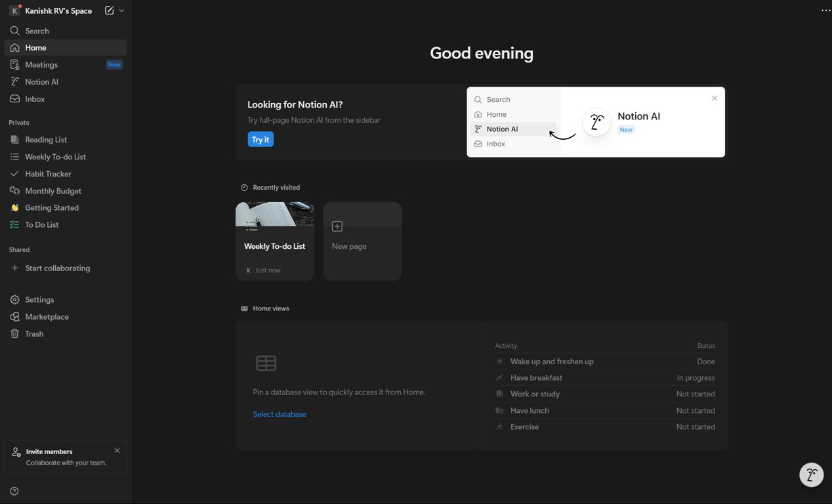Click the 'Good evening' greeting heading

tap(482, 53)
